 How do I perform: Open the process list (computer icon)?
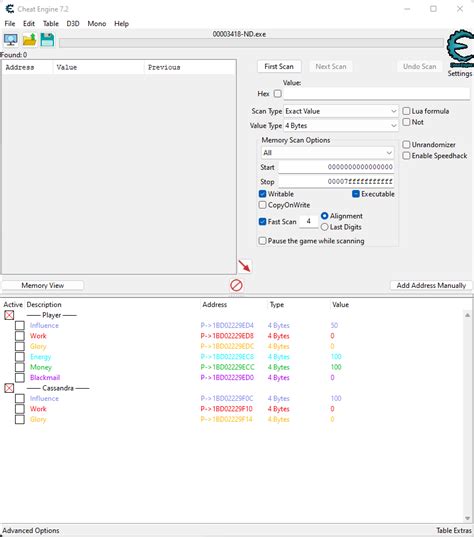(11, 40)
